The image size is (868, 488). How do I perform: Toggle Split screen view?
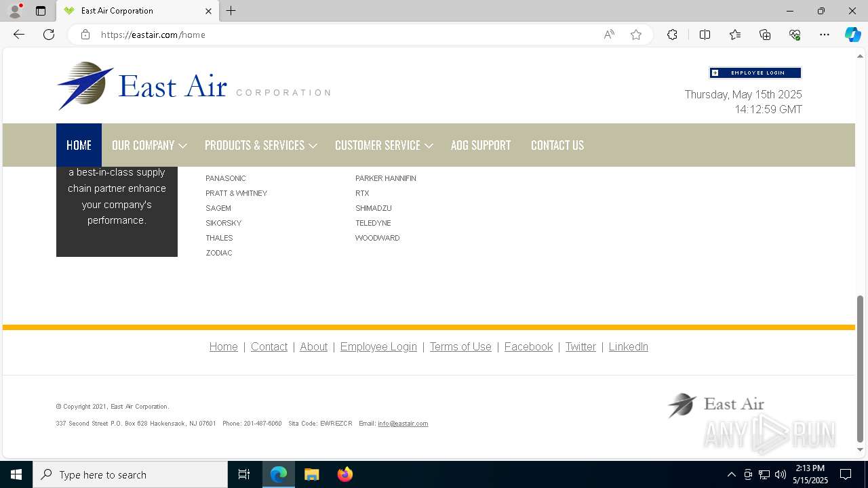click(x=705, y=35)
